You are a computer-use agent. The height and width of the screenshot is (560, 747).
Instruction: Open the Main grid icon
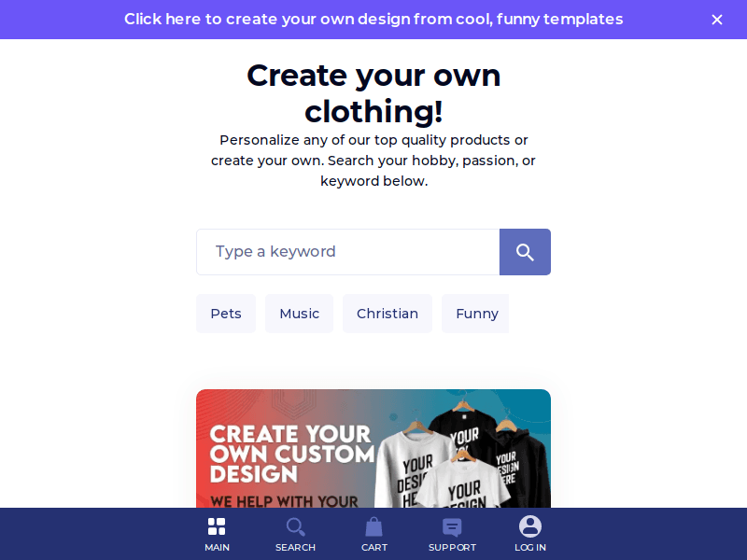[x=217, y=526]
